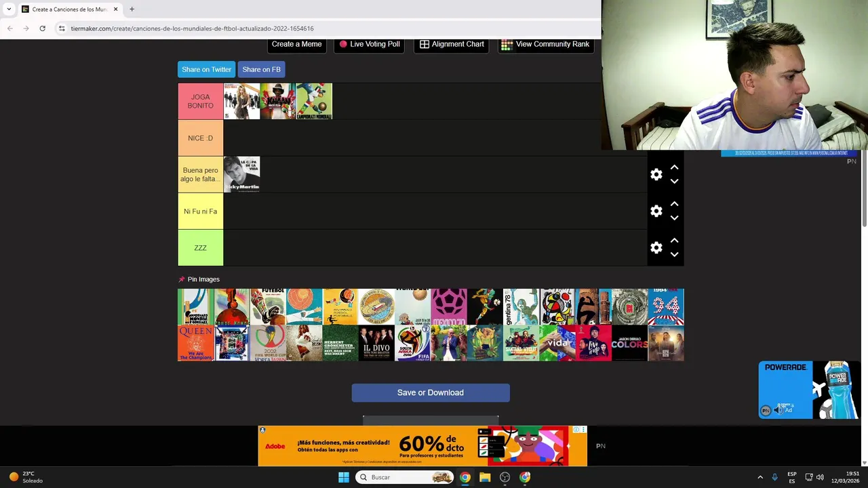The height and width of the screenshot is (488, 868).
Task: Share on FB
Action: click(x=261, y=69)
